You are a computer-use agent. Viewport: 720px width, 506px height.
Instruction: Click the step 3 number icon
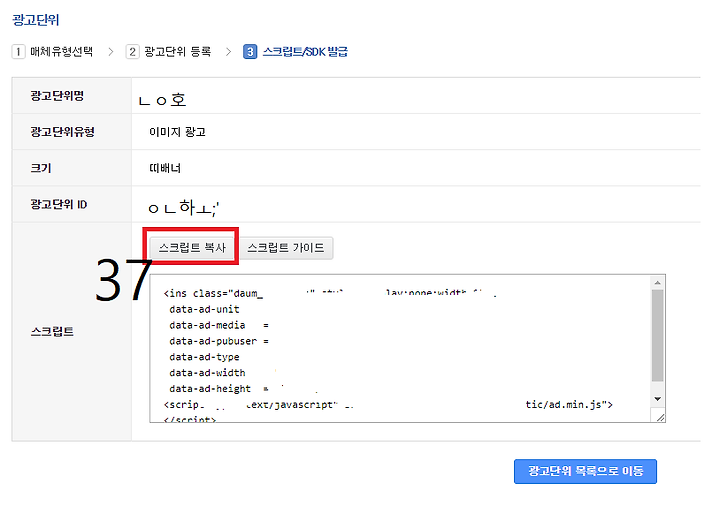(x=250, y=51)
